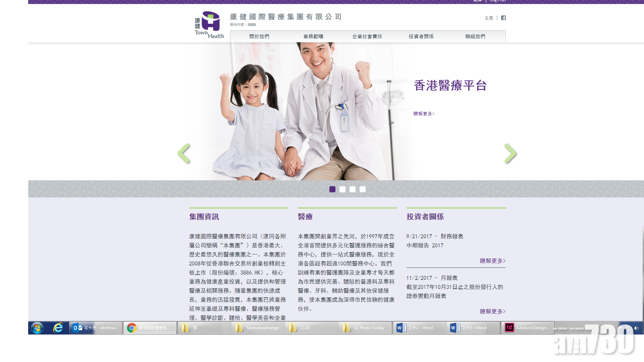The image size is (644, 362).
Task: Advance the carousel with the right arrow
Action: point(510,153)
